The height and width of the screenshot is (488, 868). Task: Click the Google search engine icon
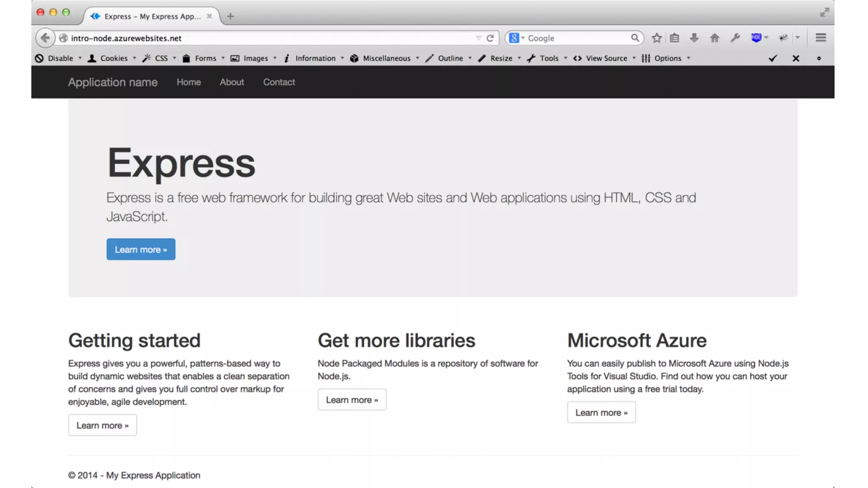tap(514, 38)
